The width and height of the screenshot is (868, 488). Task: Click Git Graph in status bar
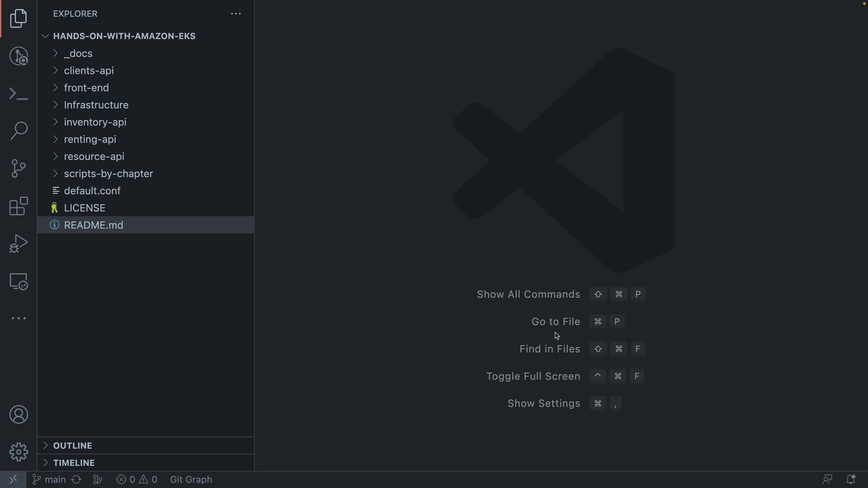(191, 479)
